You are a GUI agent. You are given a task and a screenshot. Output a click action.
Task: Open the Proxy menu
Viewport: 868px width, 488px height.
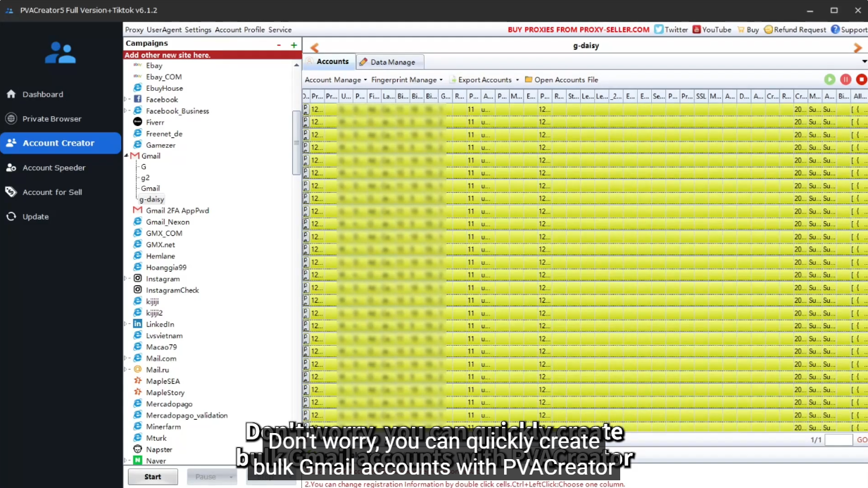point(134,30)
